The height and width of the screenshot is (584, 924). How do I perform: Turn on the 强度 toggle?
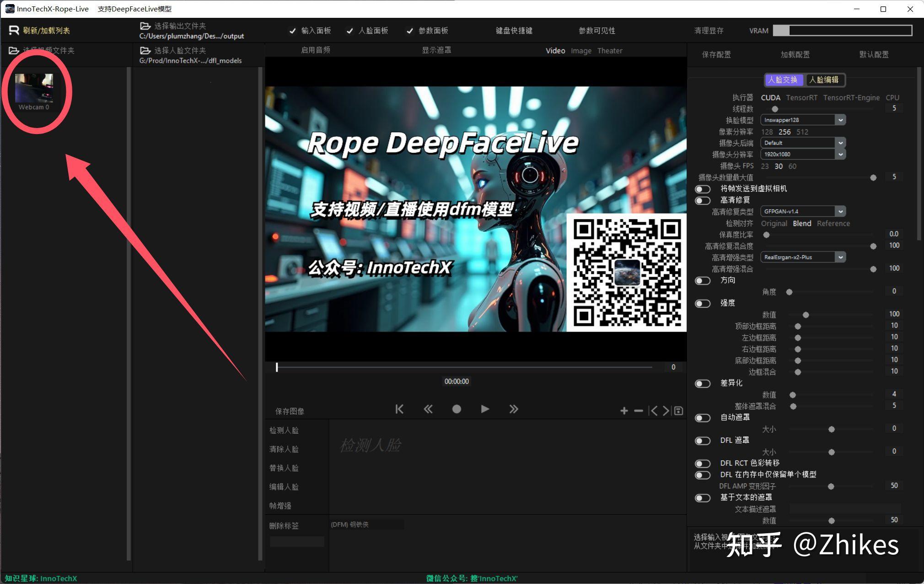tap(703, 303)
